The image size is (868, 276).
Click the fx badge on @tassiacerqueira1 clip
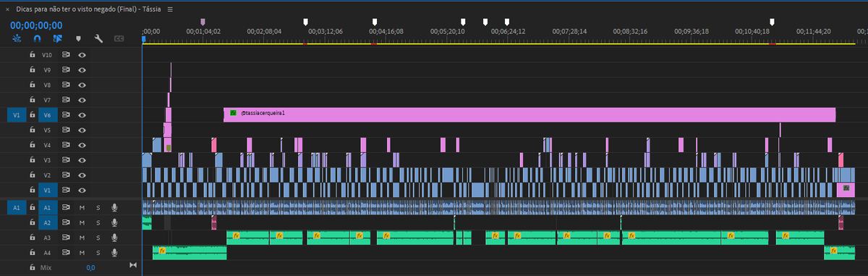click(233, 113)
